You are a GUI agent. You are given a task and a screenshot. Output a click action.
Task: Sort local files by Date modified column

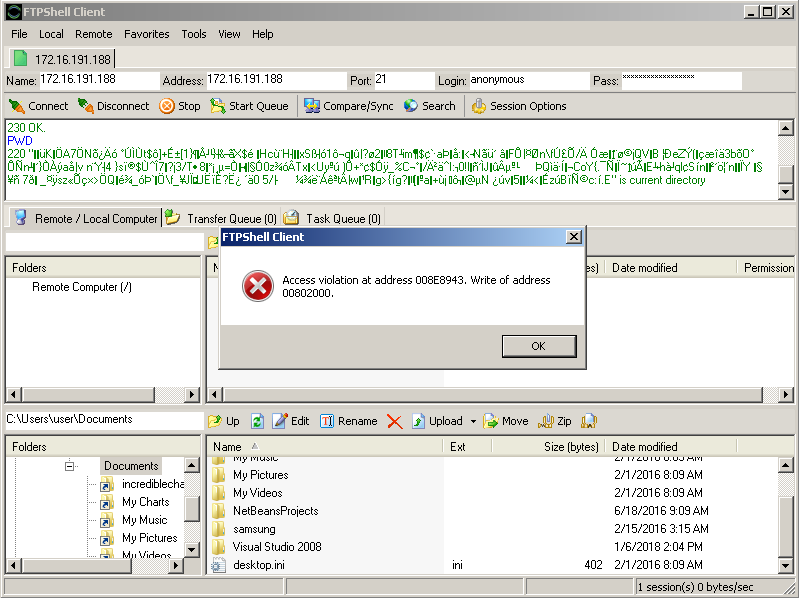pyautogui.click(x=671, y=447)
